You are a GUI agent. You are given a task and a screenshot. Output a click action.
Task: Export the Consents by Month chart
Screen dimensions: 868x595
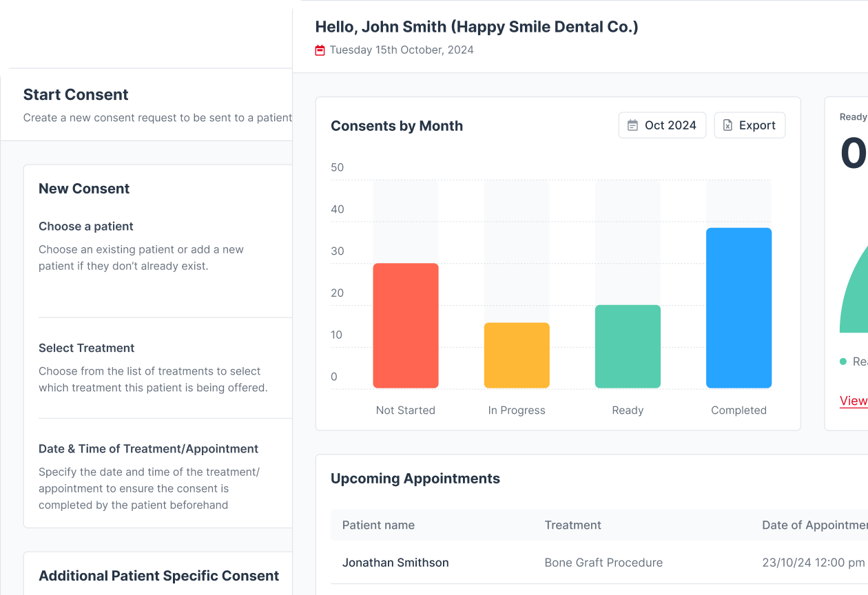point(750,125)
